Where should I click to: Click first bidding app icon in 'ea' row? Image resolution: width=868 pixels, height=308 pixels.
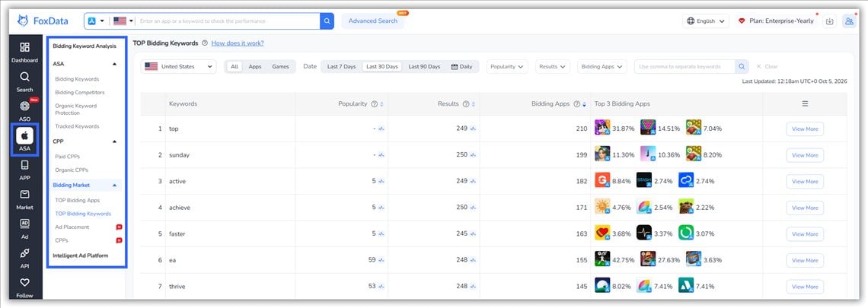(602, 260)
